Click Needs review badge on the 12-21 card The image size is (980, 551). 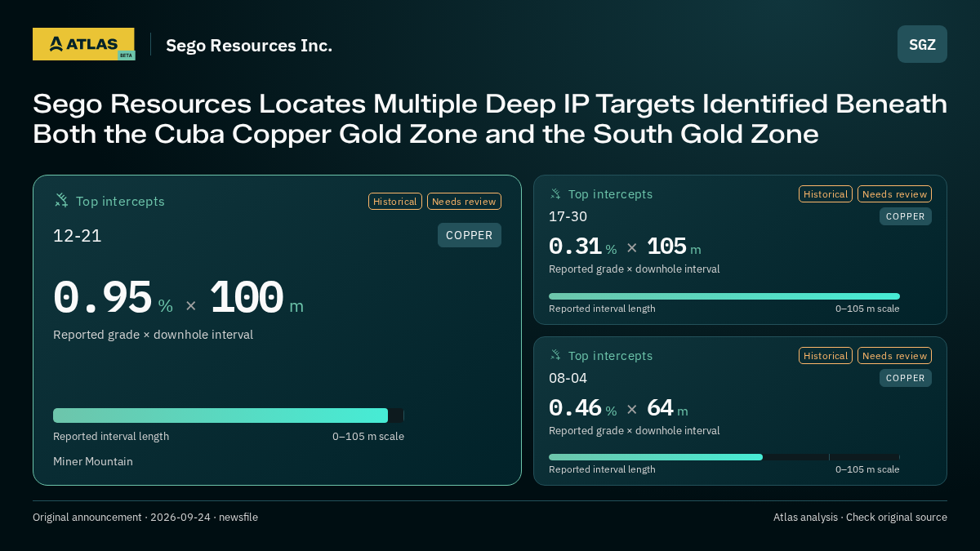pos(464,202)
